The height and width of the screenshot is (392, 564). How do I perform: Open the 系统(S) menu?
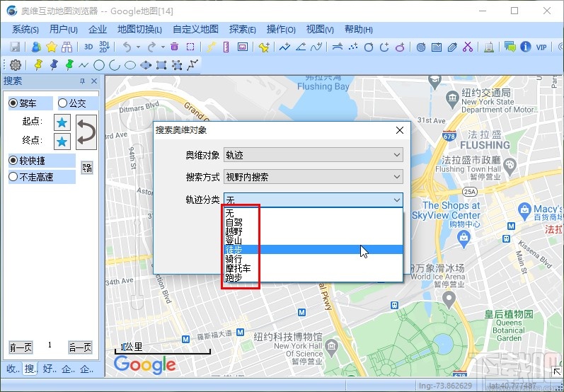tap(25, 30)
